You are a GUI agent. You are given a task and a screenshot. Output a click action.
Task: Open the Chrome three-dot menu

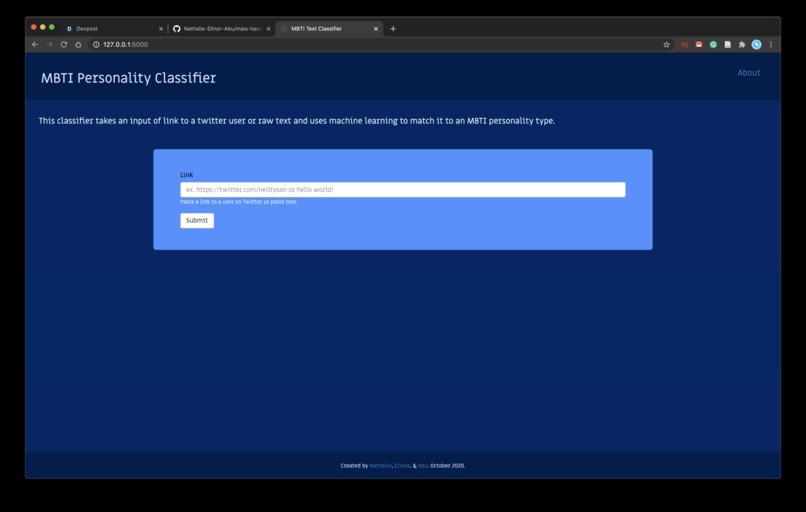(771, 45)
